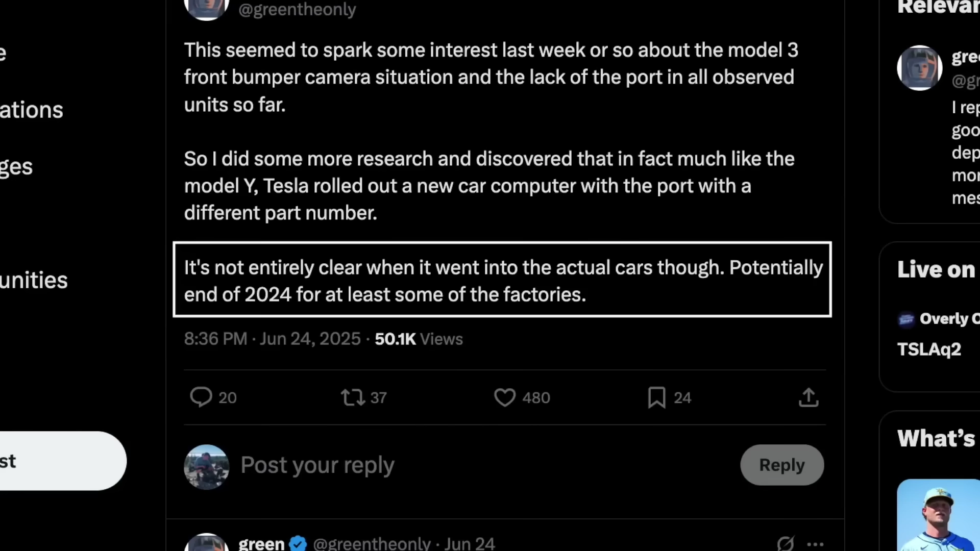
Task: Open the @greentheonly handle link
Action: [x=297, y=10]
